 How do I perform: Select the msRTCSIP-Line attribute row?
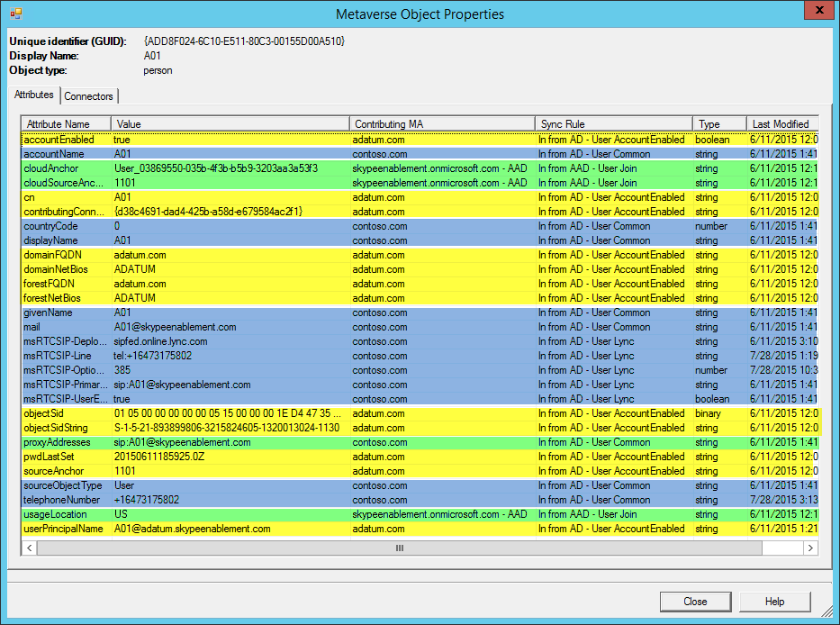coord(420,356)
